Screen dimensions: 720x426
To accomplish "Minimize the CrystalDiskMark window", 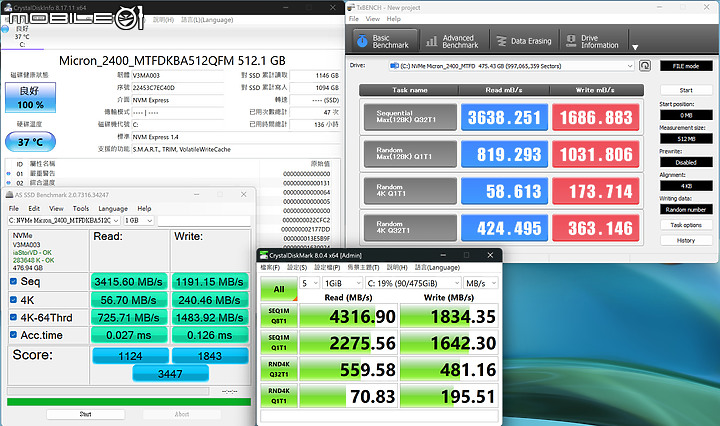I will (x=443, y=255).
